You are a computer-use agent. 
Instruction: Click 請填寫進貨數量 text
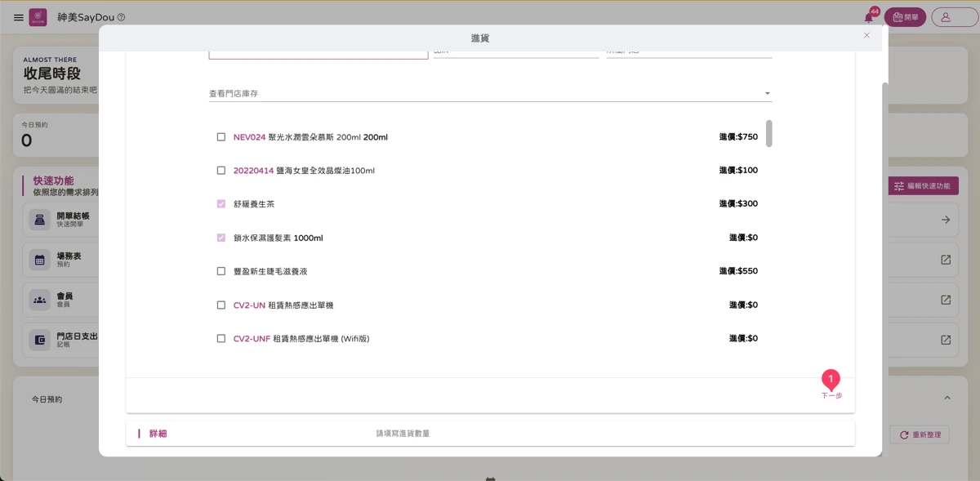(403, 434)
